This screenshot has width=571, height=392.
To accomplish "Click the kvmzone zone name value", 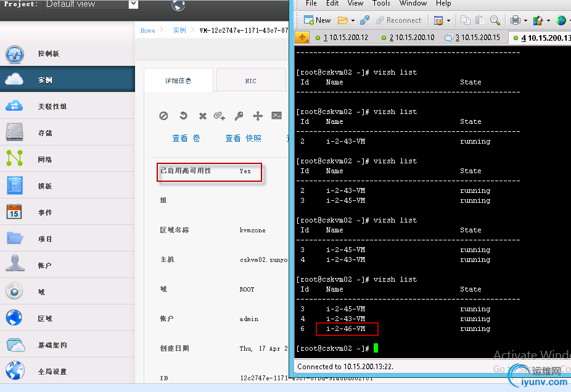I will 252,231.
